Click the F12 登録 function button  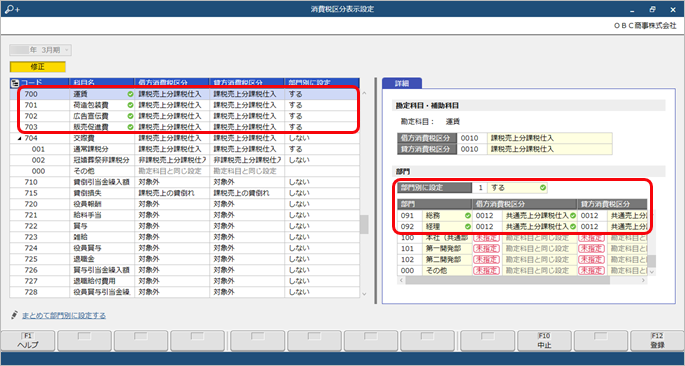click(x=657, y=341)
